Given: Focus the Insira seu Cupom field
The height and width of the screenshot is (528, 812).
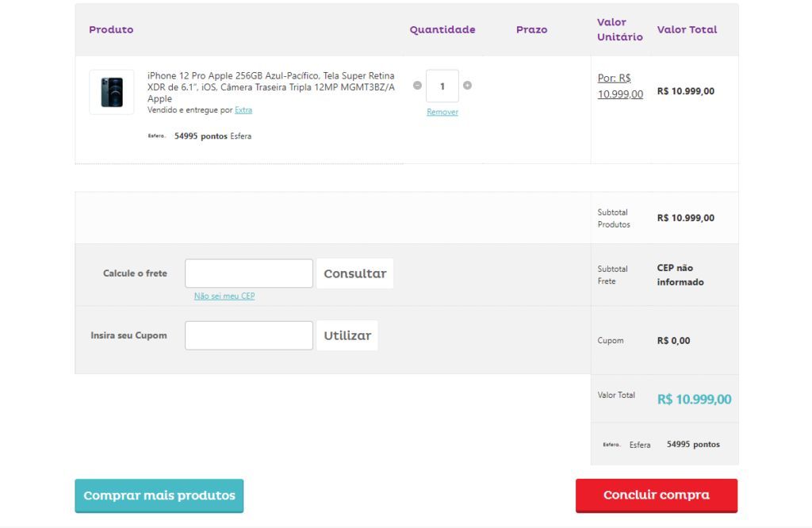Looking at the screenshot, I should (249, 335).
